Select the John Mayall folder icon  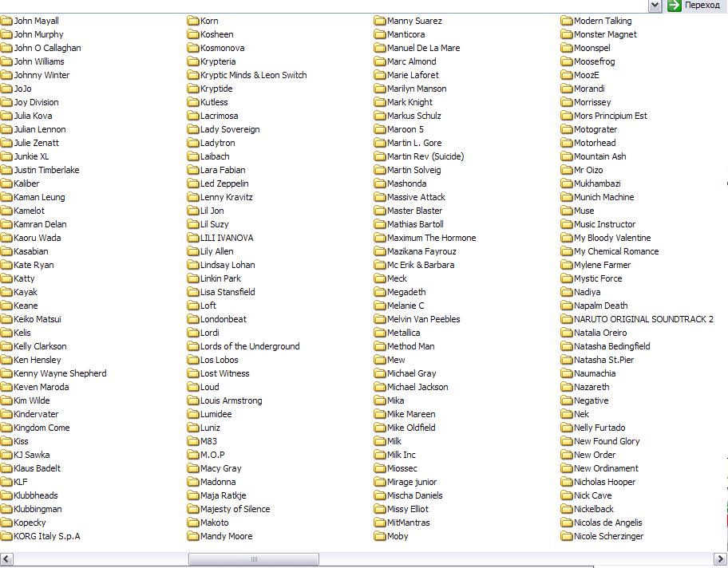pyautogui.click(x=6, y=21)
